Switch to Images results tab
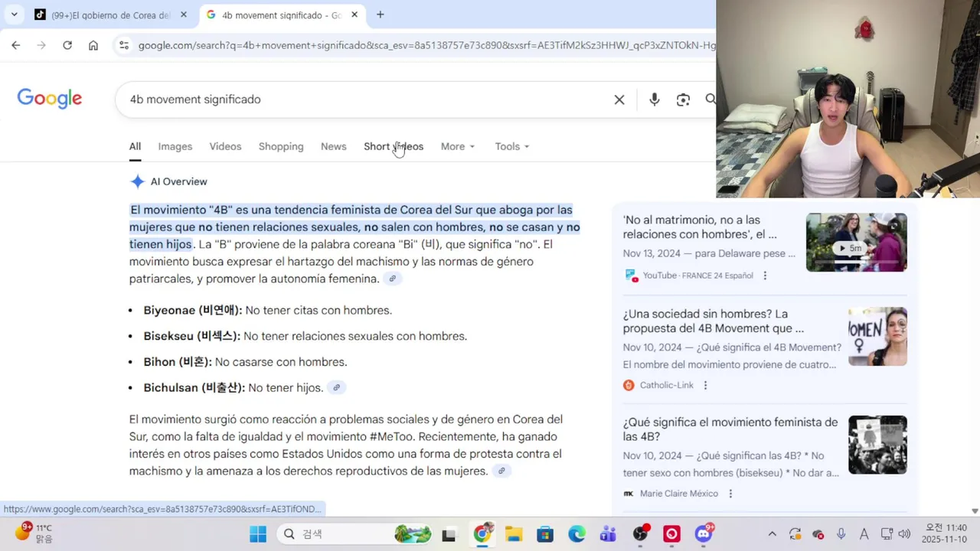The height and width of the screenshot is (551, 980). click(175, 146)
